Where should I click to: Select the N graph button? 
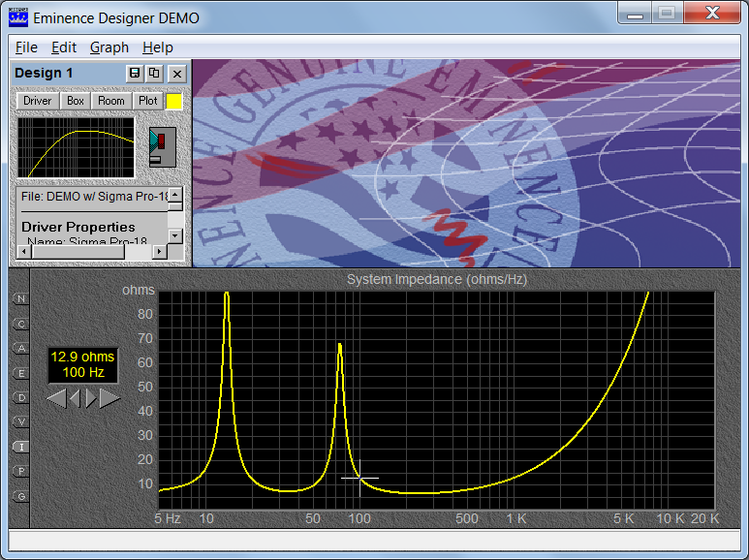[x=21, y=299]
